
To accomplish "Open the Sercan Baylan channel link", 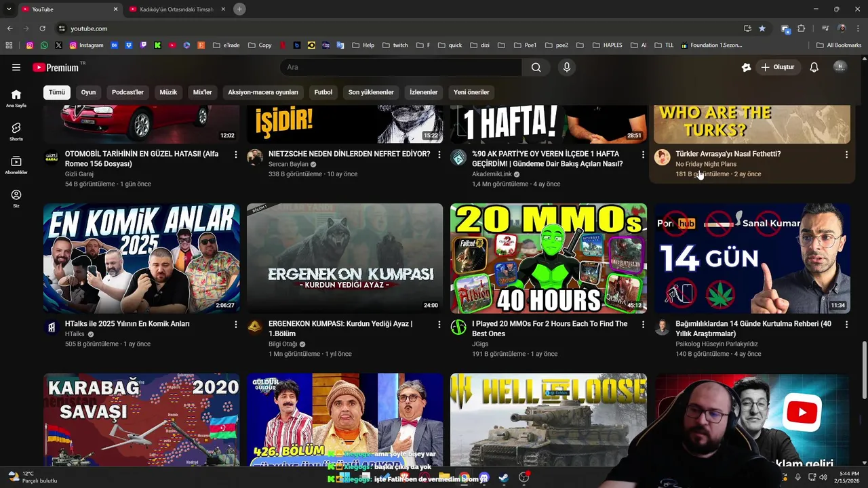I will point(288,164).
